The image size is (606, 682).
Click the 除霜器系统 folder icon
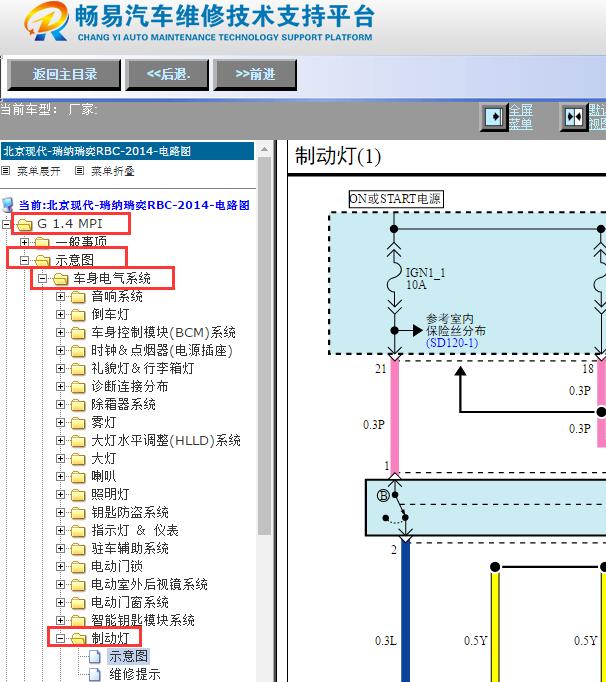[x=78, y=405]
